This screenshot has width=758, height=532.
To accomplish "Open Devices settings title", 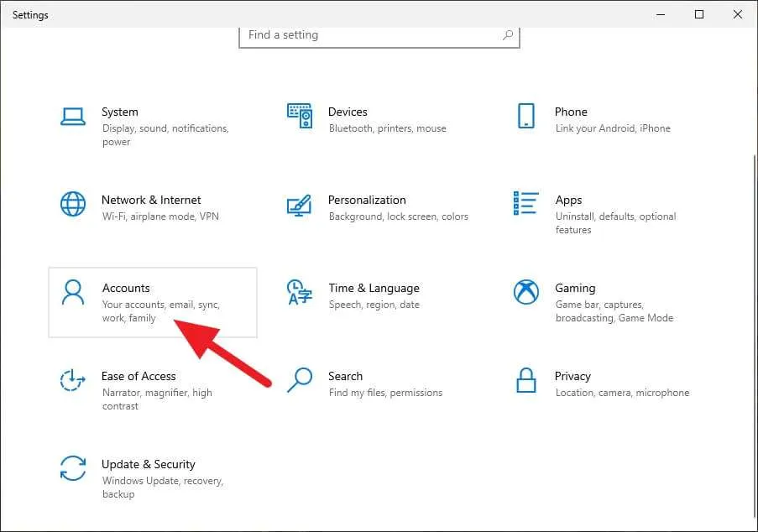I will click(348, 112).
